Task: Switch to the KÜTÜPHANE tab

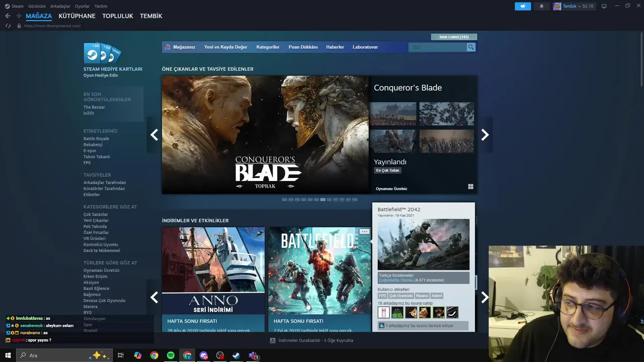Action: click(x=77, y=16)
